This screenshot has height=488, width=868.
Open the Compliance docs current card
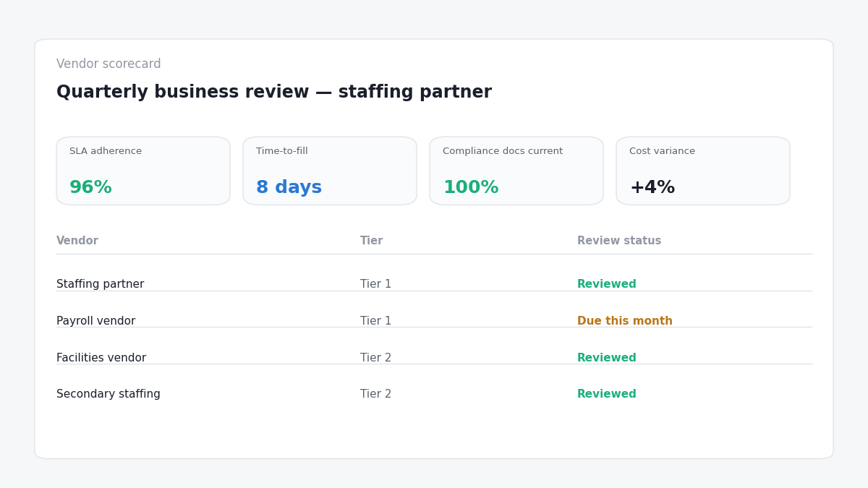516,171
